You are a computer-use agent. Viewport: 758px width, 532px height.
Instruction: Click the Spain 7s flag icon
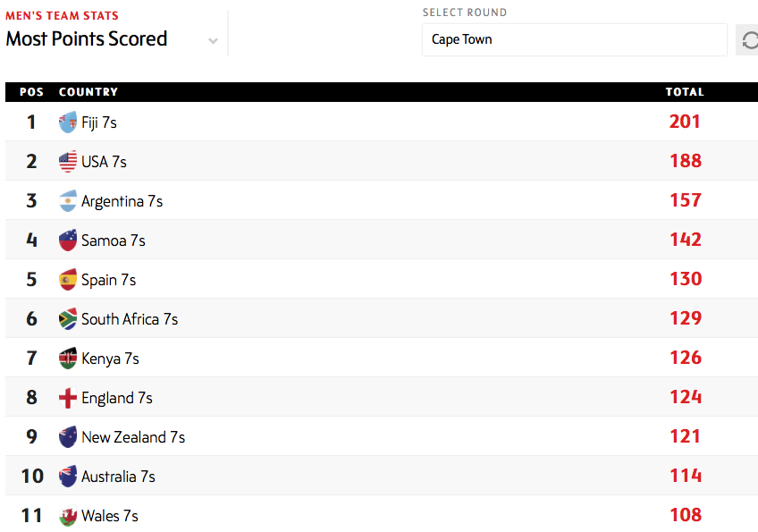coord(68,280)
